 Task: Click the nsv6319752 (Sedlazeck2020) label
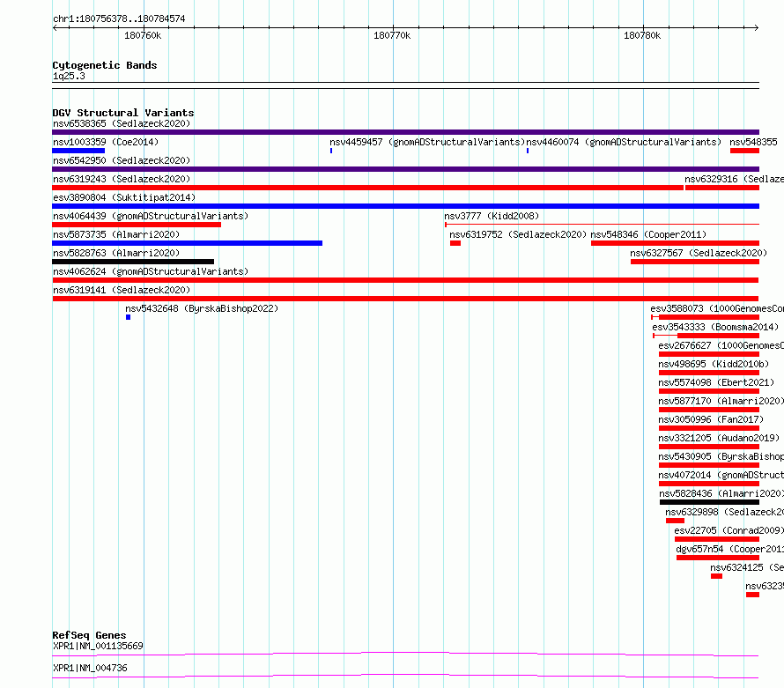[x=517, y=234]
